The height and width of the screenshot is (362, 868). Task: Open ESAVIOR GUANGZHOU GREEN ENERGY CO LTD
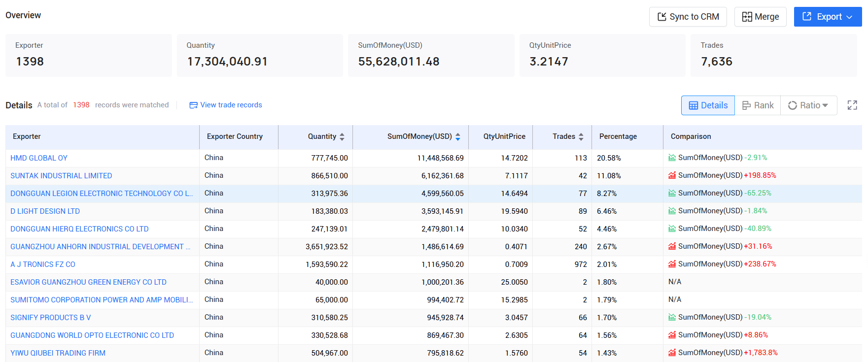click(x=88, y=282)
